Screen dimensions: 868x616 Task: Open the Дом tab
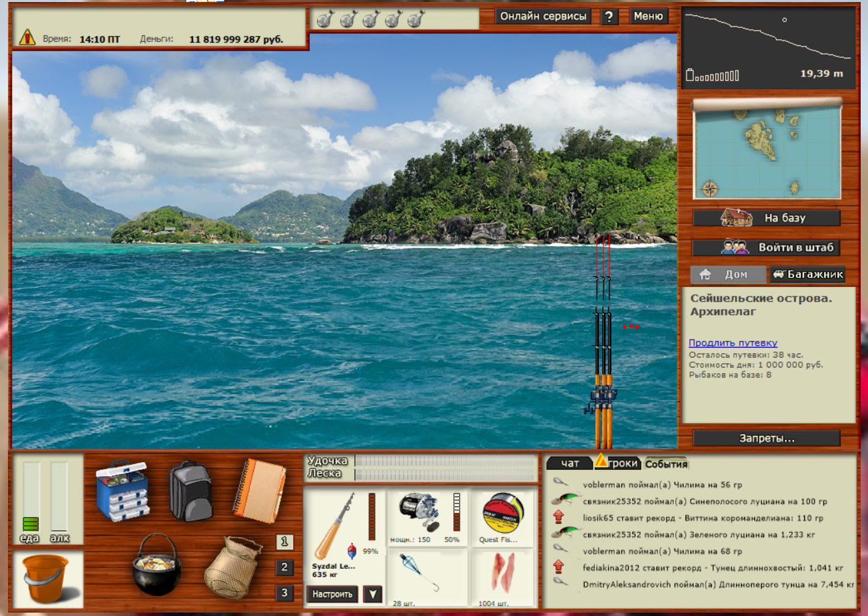(x=728, y=274)
